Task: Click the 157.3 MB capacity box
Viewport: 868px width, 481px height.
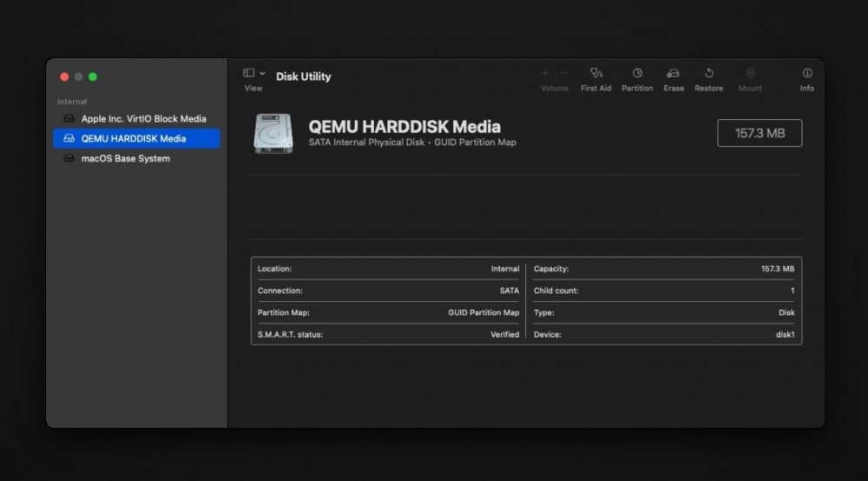Action: 759,133
